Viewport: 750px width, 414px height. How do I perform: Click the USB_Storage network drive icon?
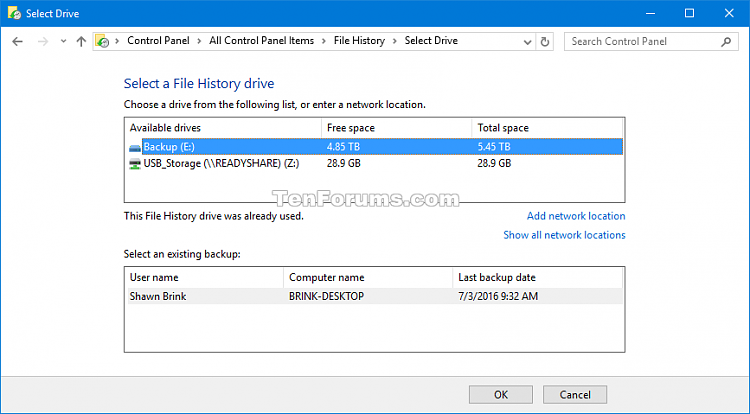[x=135, y=164]
